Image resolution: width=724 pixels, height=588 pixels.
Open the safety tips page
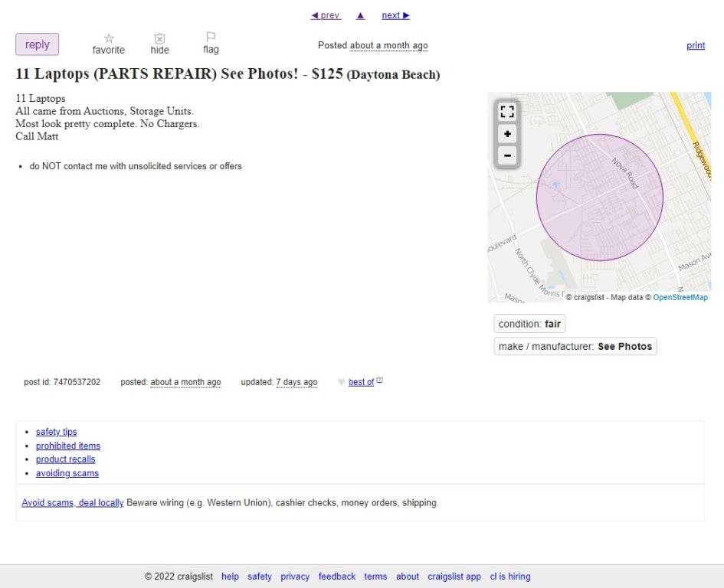(x=56, y=431)
